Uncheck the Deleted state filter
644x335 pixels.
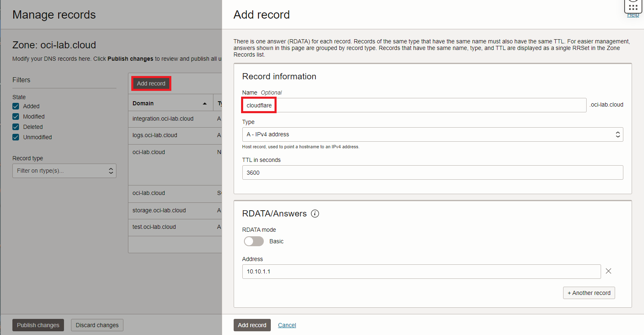point(16,127)
